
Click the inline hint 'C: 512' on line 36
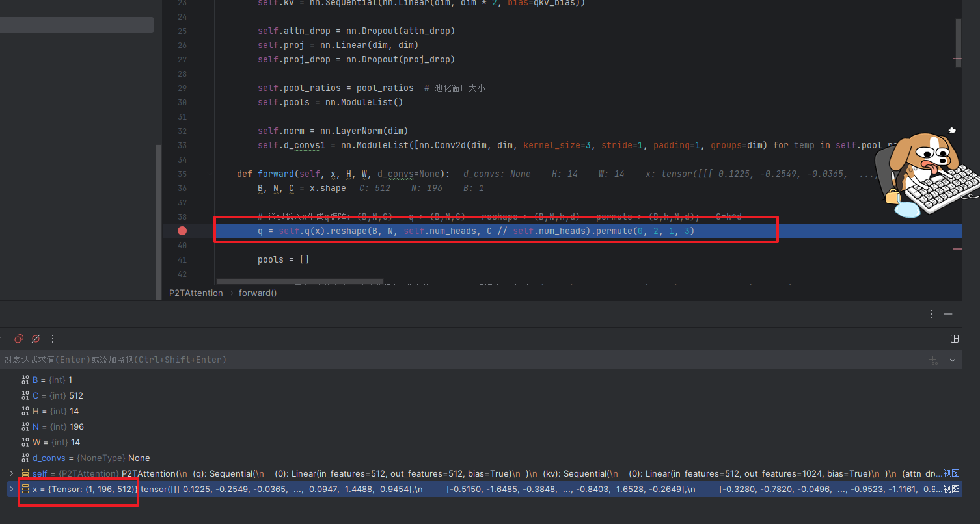pos(375,188)
